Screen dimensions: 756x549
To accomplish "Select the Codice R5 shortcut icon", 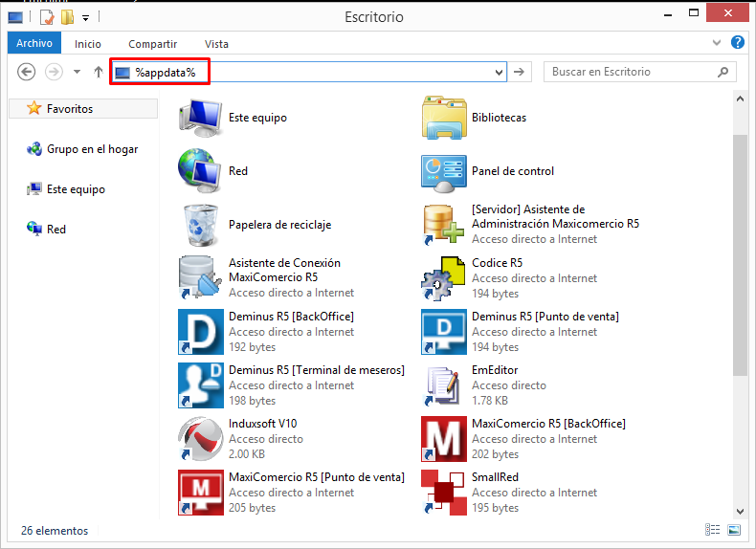I will 444,278.
